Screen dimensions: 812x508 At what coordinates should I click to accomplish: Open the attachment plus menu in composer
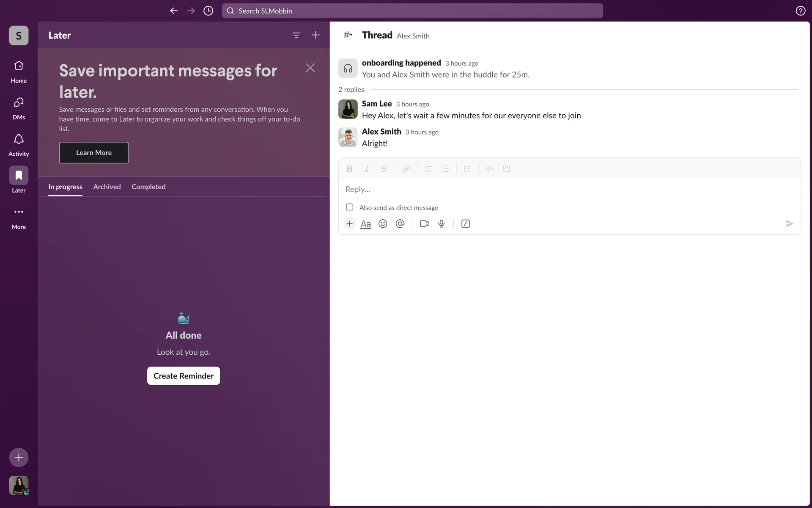pyautogui.click(x=349, y=224)
